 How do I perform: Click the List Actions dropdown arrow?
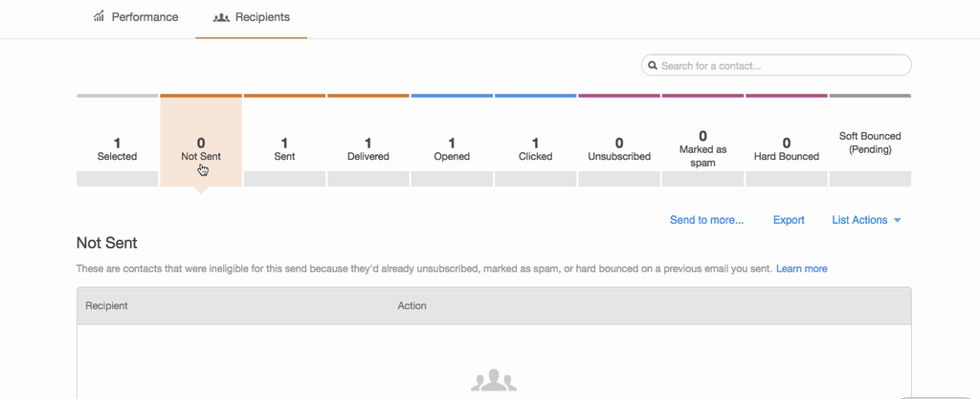pos(898,221)
